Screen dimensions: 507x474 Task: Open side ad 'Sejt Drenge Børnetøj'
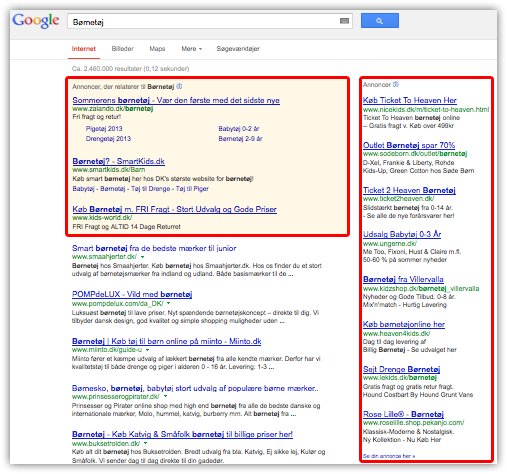[x=402, y=369]
